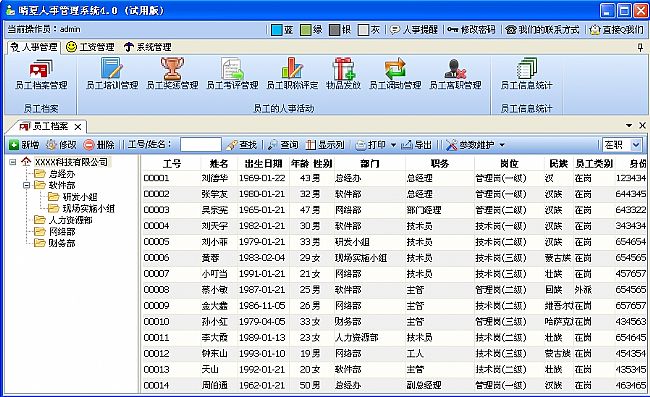Select 人力资源部 folder

63,220
